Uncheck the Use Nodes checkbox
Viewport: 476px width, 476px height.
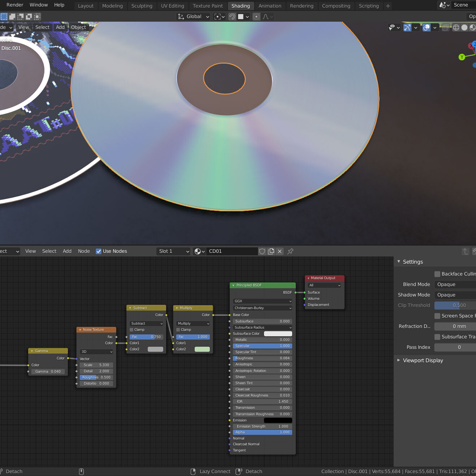pos(99,251)
